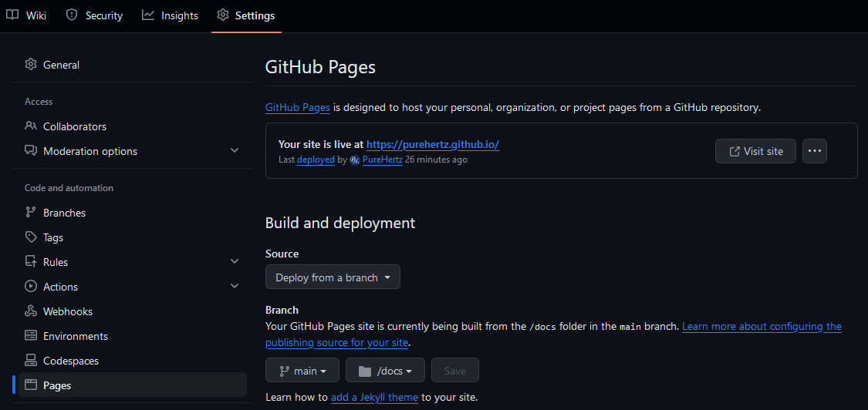Open the 'Deploy from a branch' source dropdown
The height and width of the screenshot is (410, 868).
(x=333, y=277)
